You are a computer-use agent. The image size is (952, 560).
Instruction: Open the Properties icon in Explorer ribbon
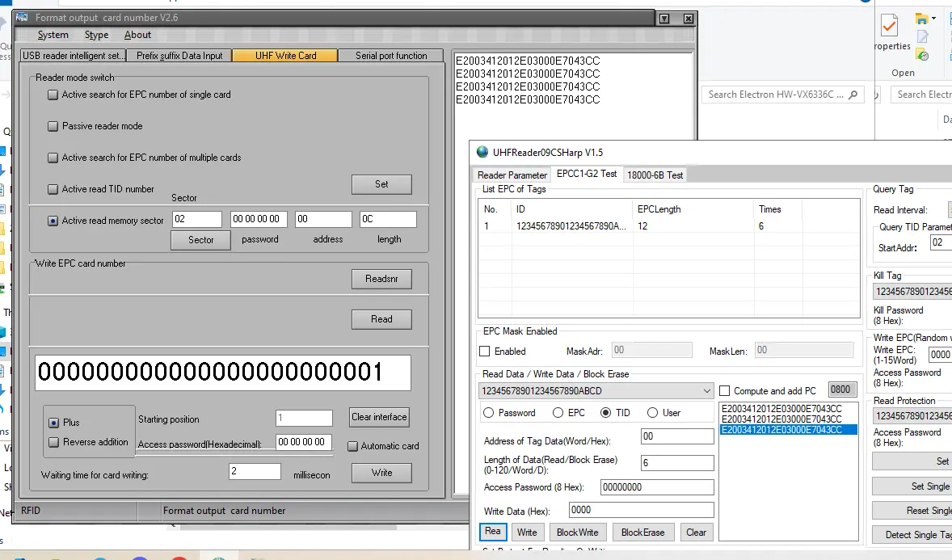click(889, 27)
